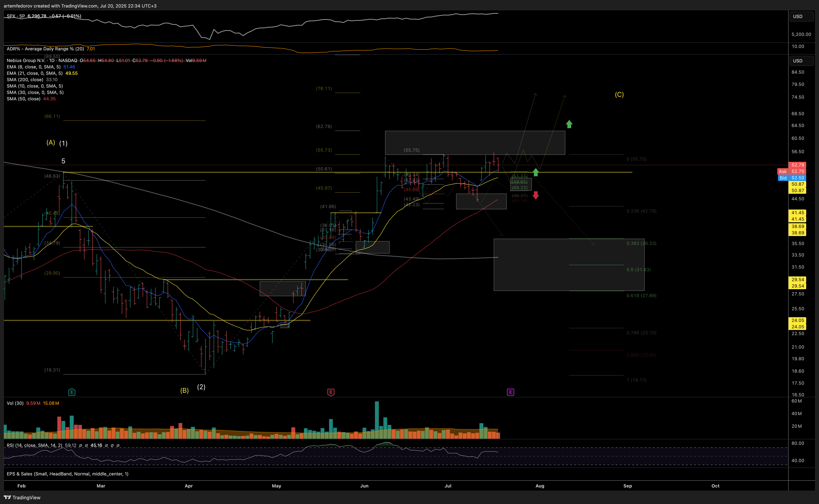Click the 0.382 (36.33) Fibonacci level label

(641, 243)
